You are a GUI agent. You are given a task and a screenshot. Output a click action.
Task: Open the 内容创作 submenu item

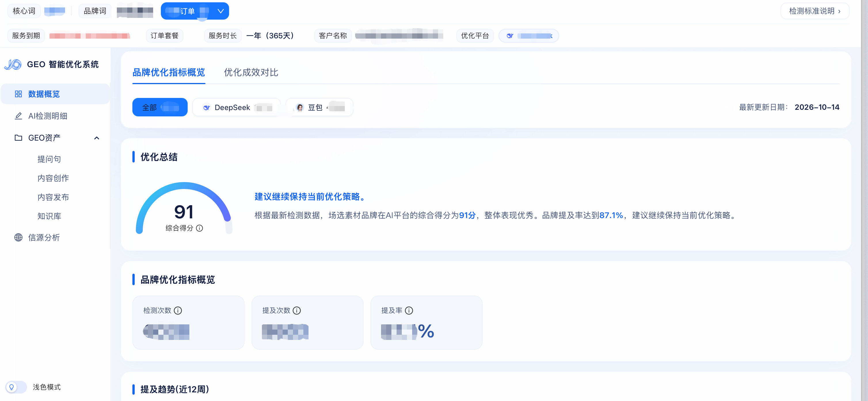53,178
